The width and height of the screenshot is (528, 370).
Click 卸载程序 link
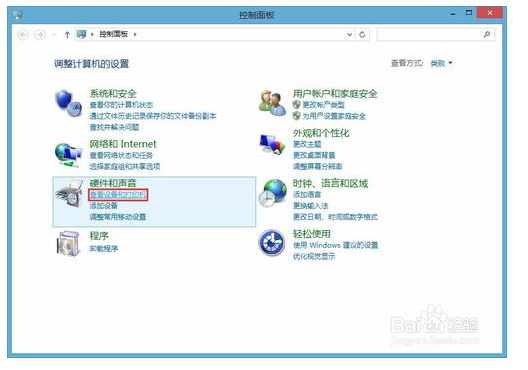click(x=104, y=248)
